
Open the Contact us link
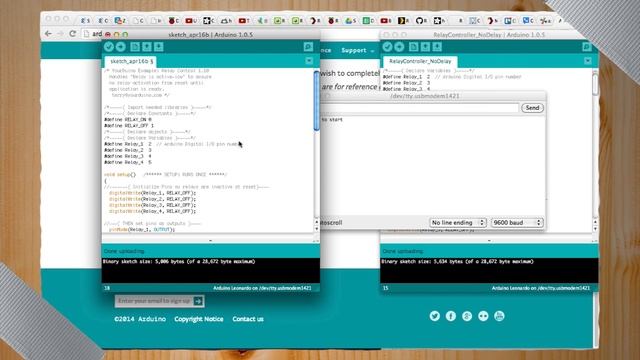(248, 319)
